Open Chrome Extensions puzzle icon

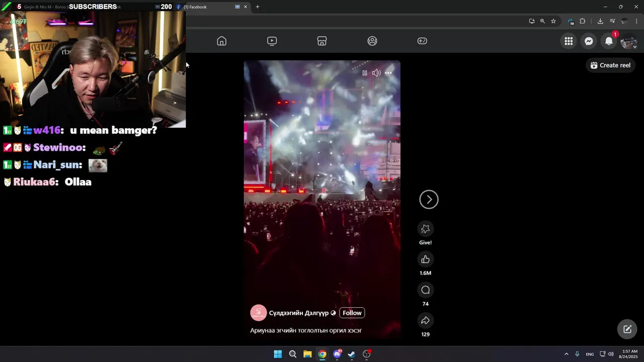point(583,21)
